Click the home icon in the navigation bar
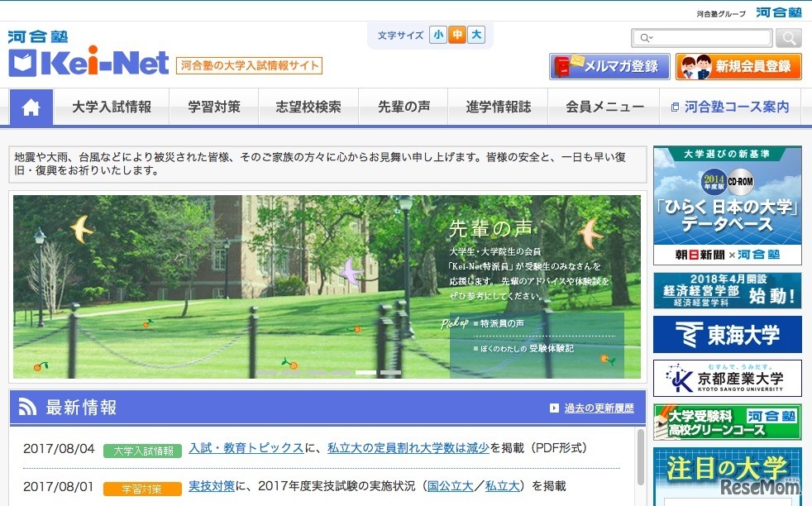The image size is (812, 506). tap(30, 107)
